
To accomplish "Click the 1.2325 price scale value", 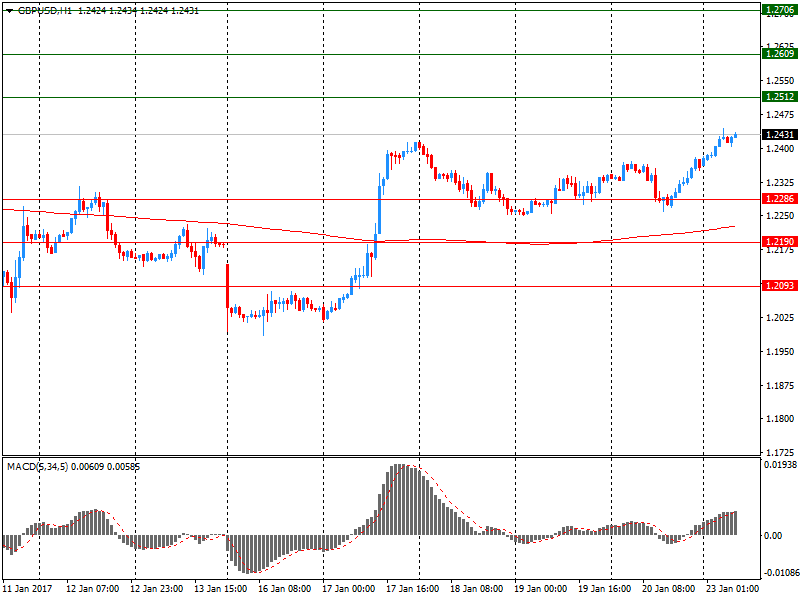I will point(780,182).
